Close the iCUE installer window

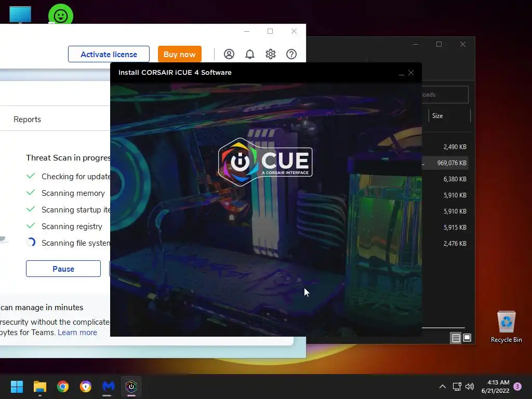[x=411, y=73]
